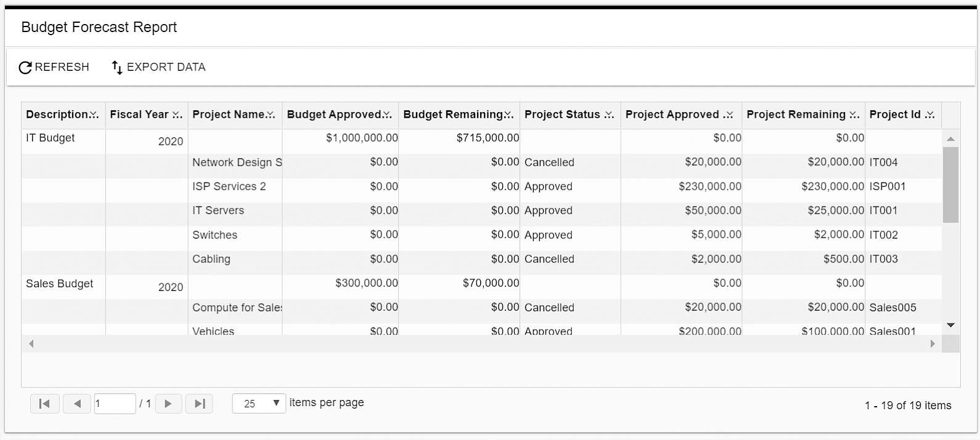Open the Budget Approved column dropdown
The height and width of the screenshot is (440, 980).
[x=387, y=115]
